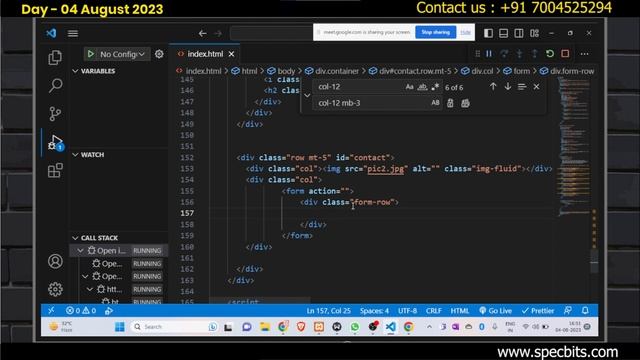Open launch.json with the debug gear icon
This screenshot has height=360, width=640.
[159, 54]
